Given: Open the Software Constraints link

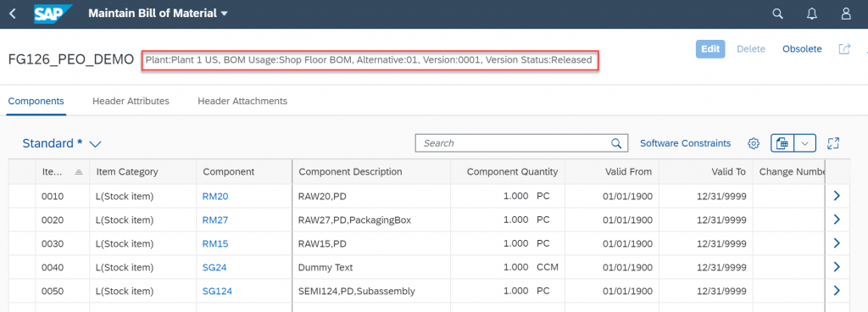Looking at the screenshot, I should [685, 143].
